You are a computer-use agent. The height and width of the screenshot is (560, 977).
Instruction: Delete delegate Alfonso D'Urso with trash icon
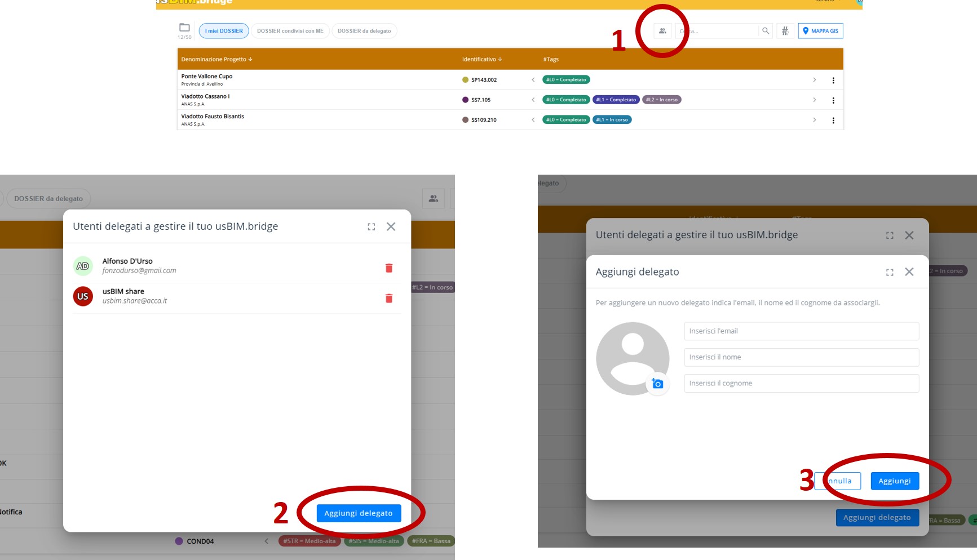[x=389, y=268]
